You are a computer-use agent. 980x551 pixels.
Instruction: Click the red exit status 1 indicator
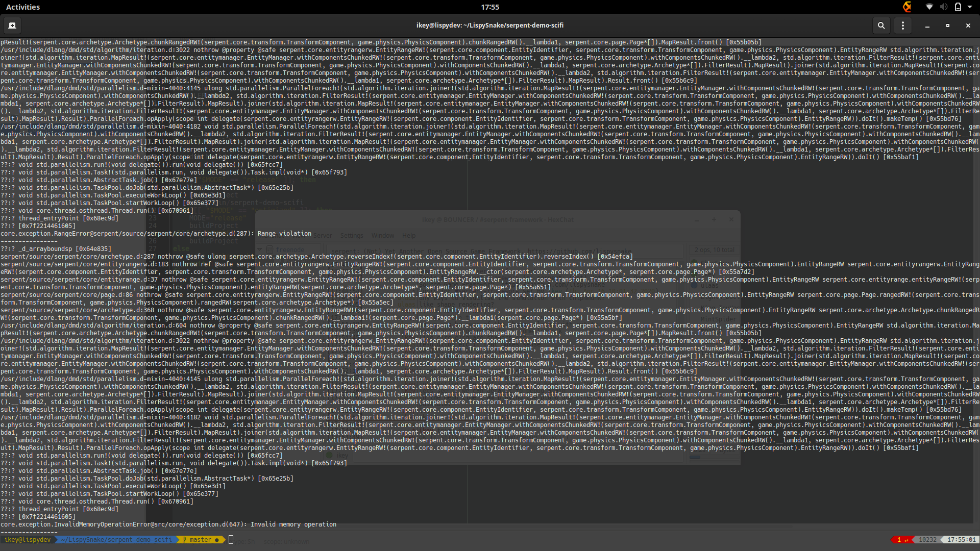pos(902,540)
